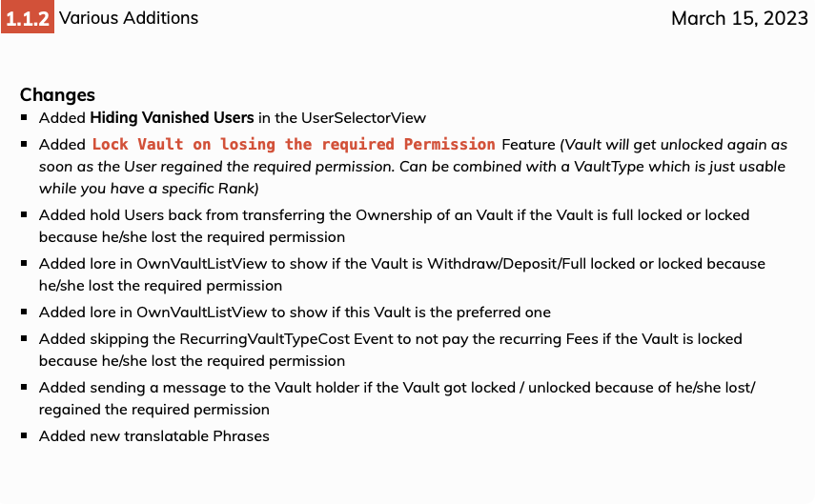This screenshot has width=816, height=504.
Task: Click the 1.1.2 version badge
Action: tap(28, 17)
